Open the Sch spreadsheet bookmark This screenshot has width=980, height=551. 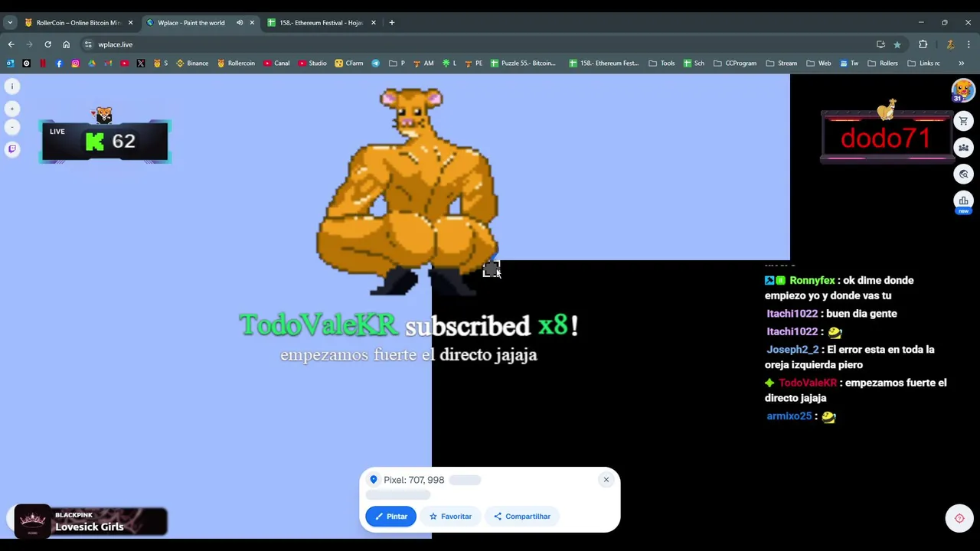click(x=694, y=64)
